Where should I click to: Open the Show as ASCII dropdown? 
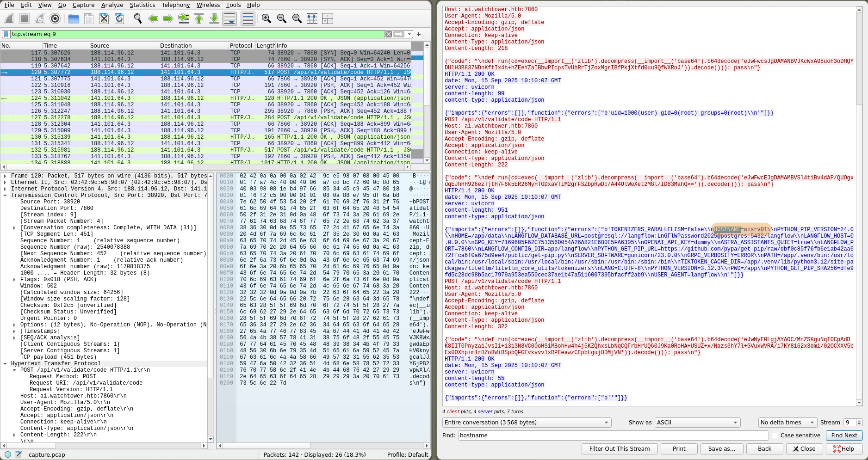(697, 422)
